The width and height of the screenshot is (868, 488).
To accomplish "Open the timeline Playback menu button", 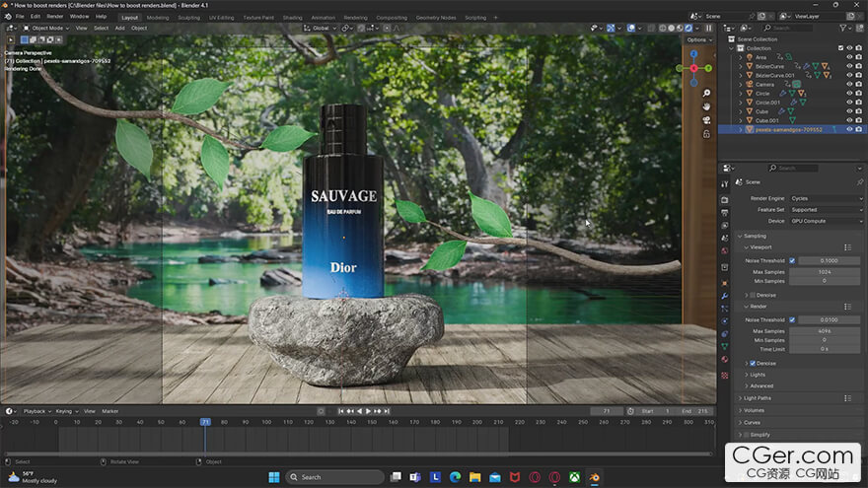I will [37, 411].
